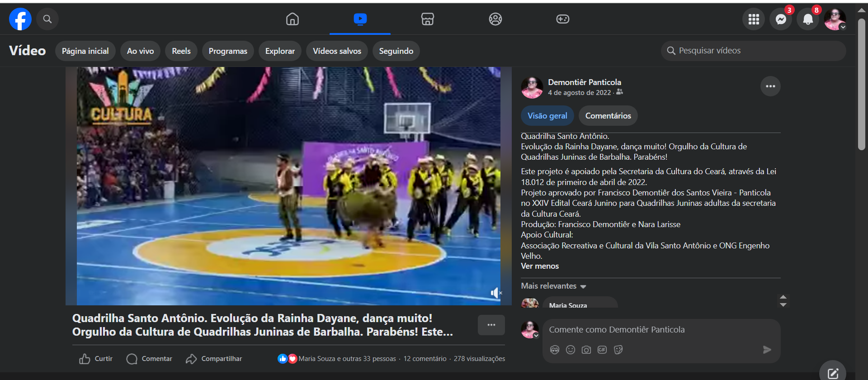This screenshot has height=380, width=868.
Task: Open Messenger chats icon
Action: pyautogui.click(x=781, y=19)
